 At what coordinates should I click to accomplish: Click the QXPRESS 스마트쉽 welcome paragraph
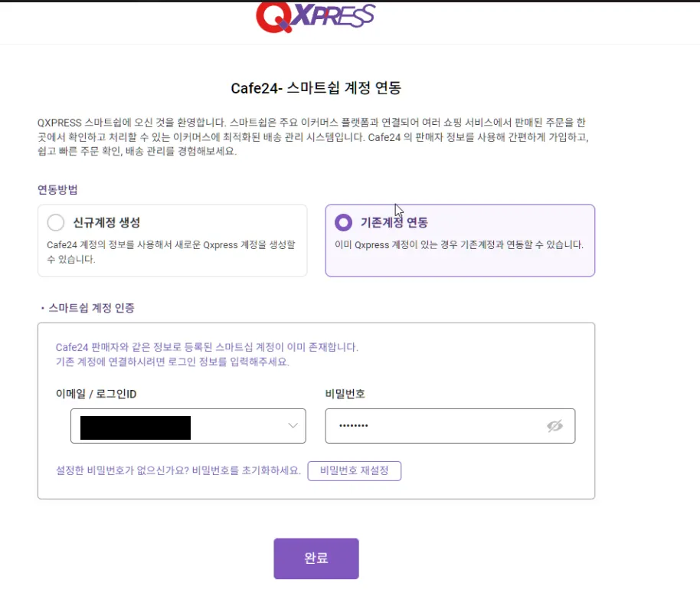(x=313, y=136)
